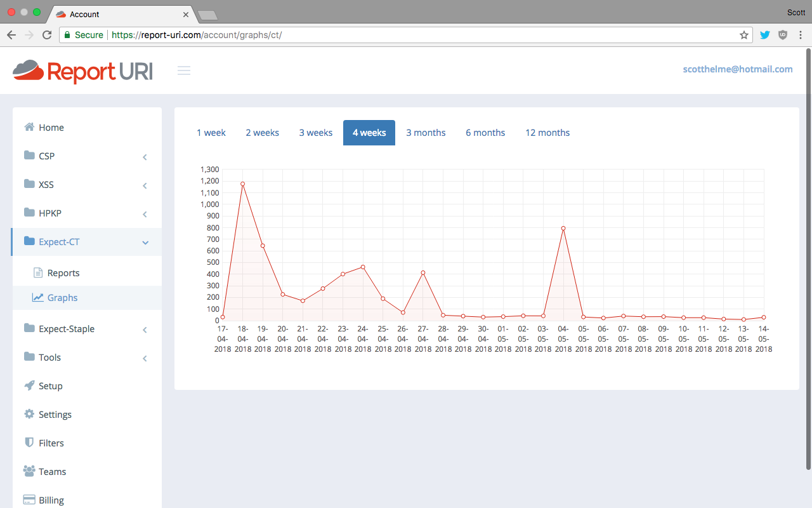Click the Home house icon in sidebar
The width and height of the screenshot is (812, 508).
pos(29,127)
